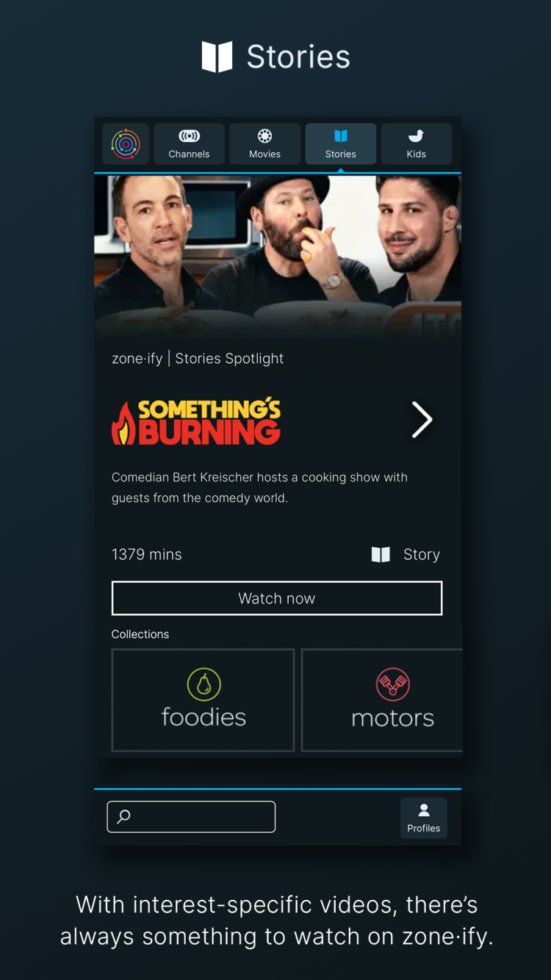Image resolution: width=551 pixels, height=980 pixels.
Task: Open the foodies collection tile
Action: pos(203,700)
